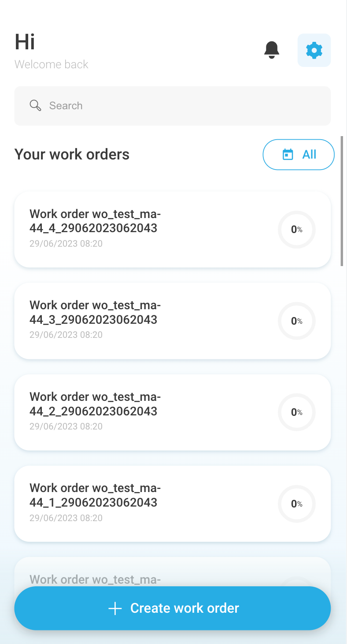Click the calendar icon in the All filter
347x644 pixels.
[288, 155]
